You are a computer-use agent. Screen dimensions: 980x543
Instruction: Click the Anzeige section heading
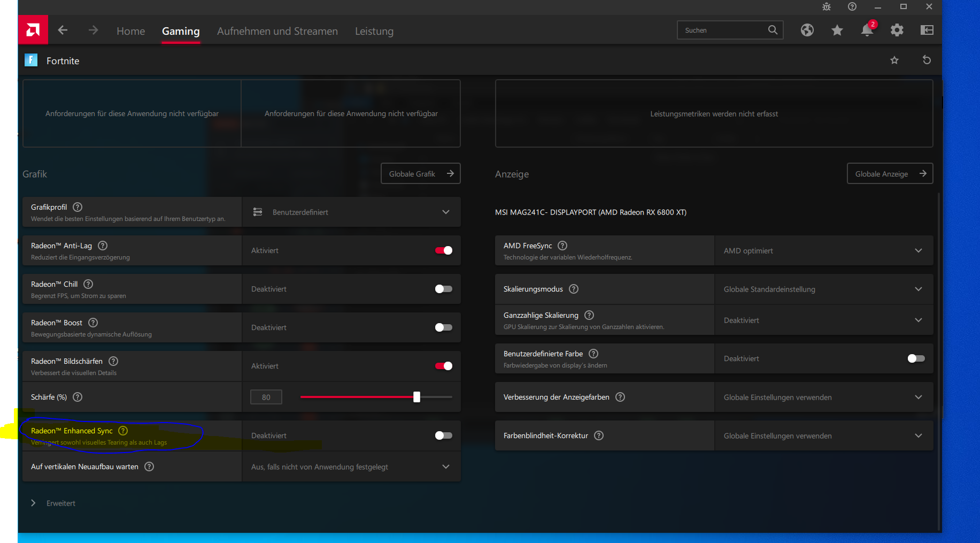point(512,174)
